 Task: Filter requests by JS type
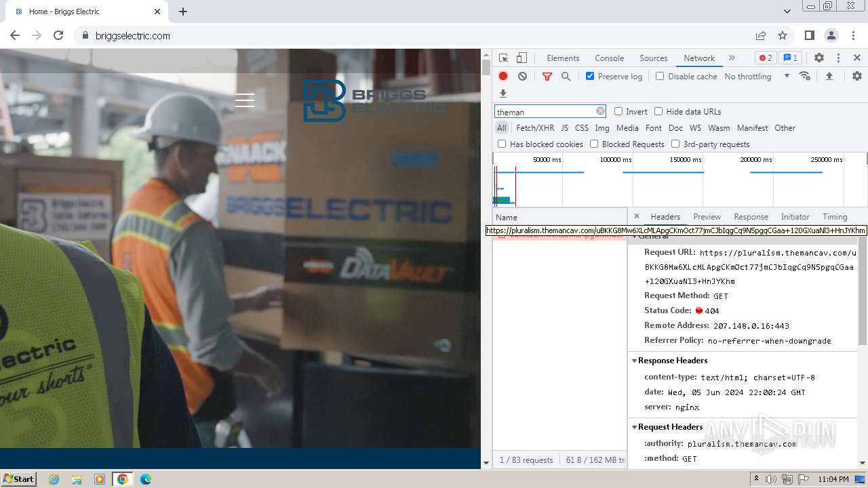[x=564, y=128]
